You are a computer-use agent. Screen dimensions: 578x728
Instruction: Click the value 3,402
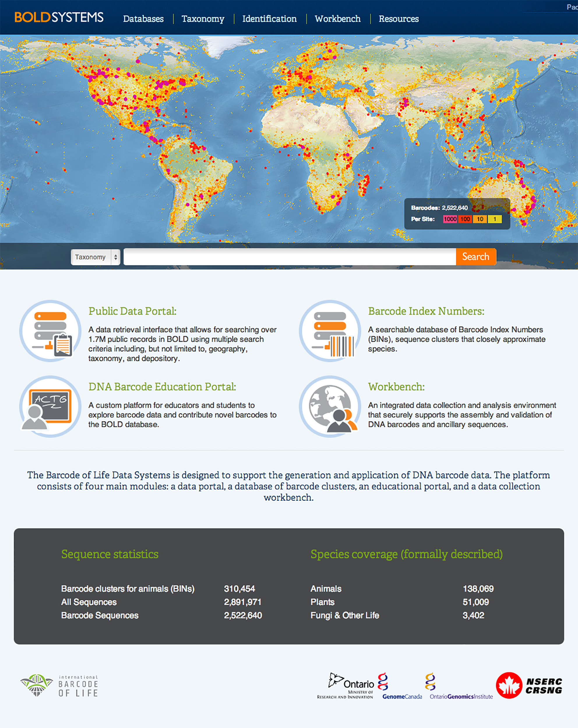pyautogui.click(x=473, y=615)
